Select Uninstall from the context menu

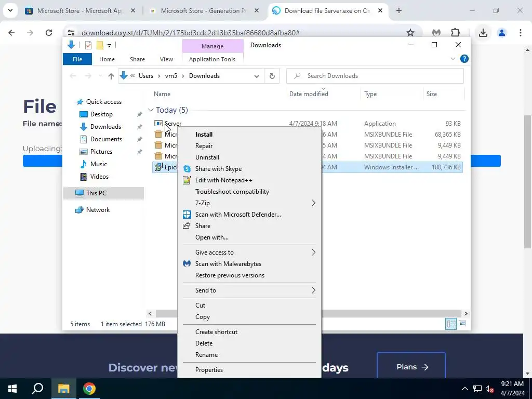pyautogui.click(x=207, y=157)
